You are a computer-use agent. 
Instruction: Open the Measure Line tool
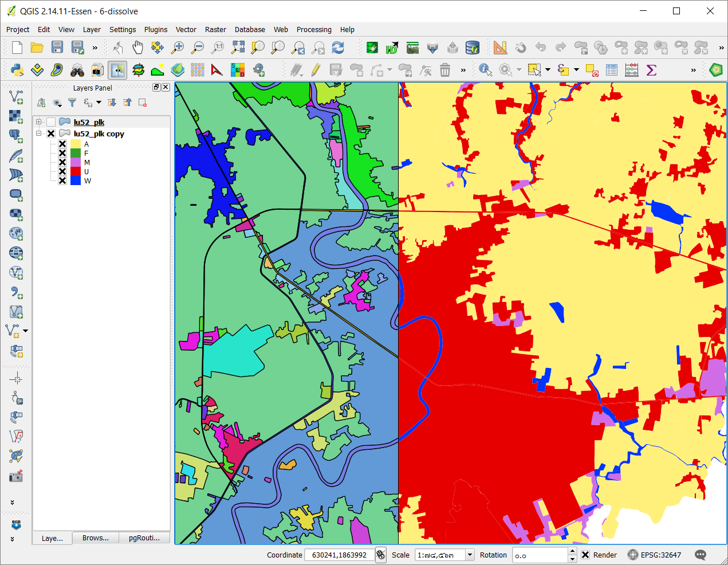[500, 48]
